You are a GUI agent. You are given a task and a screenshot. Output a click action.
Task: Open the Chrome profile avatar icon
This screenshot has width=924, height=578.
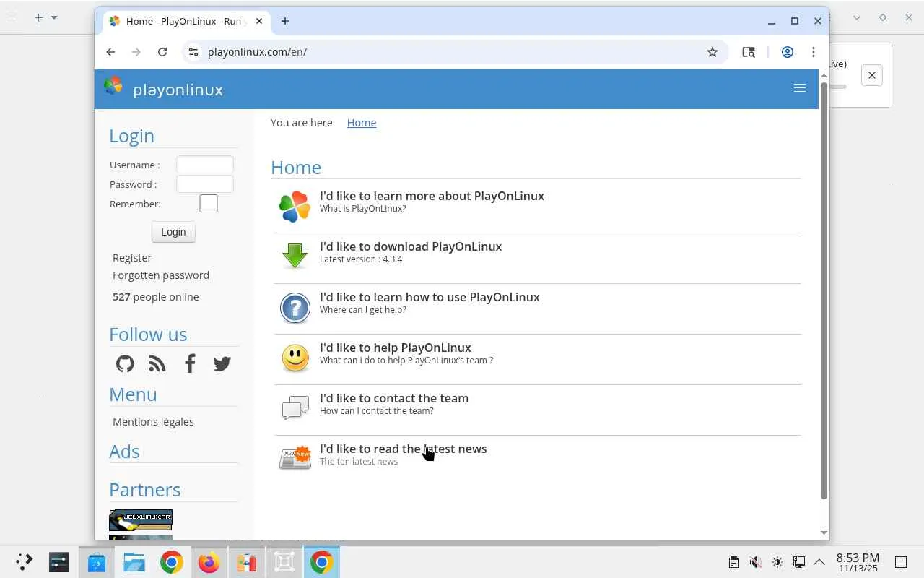(788, 52)
